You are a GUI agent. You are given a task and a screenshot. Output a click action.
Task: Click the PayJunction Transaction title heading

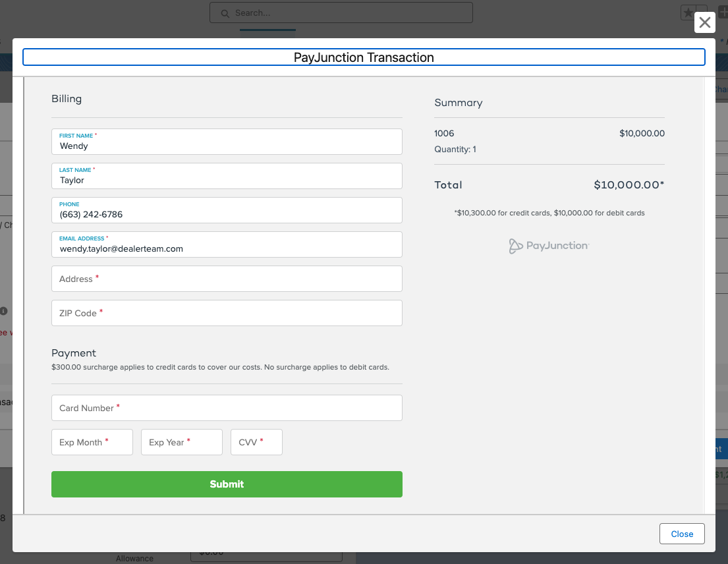pyautogui.click(x=364, y=57)
